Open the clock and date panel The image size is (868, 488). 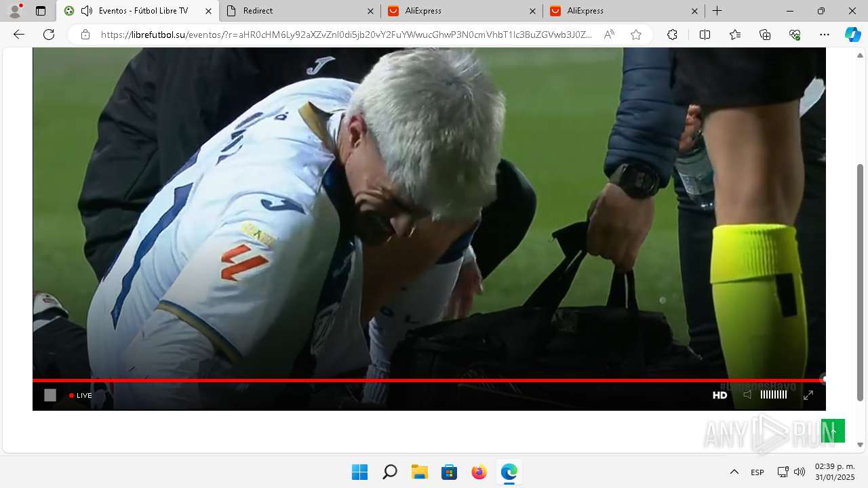coord(835,472)
